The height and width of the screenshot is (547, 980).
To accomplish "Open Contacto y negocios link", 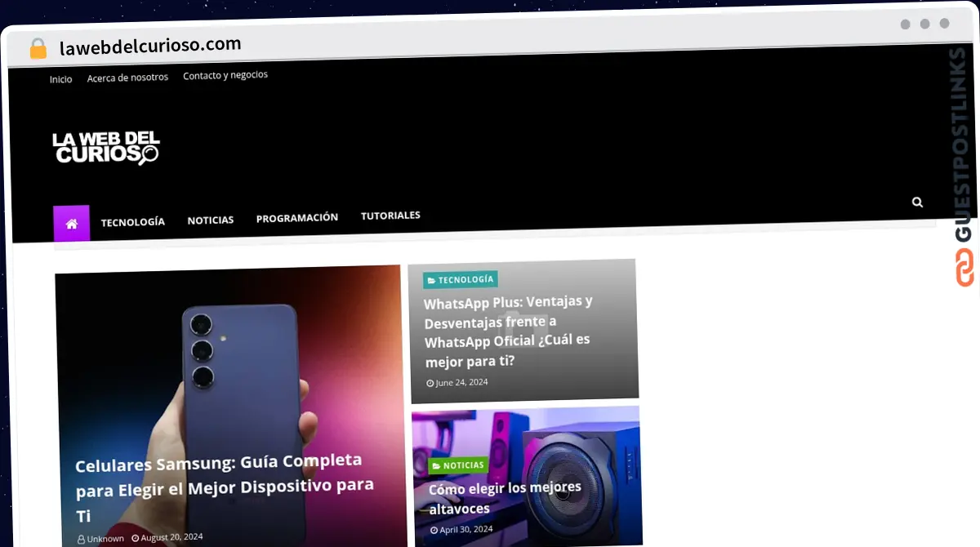I will (x=225, y=75).
